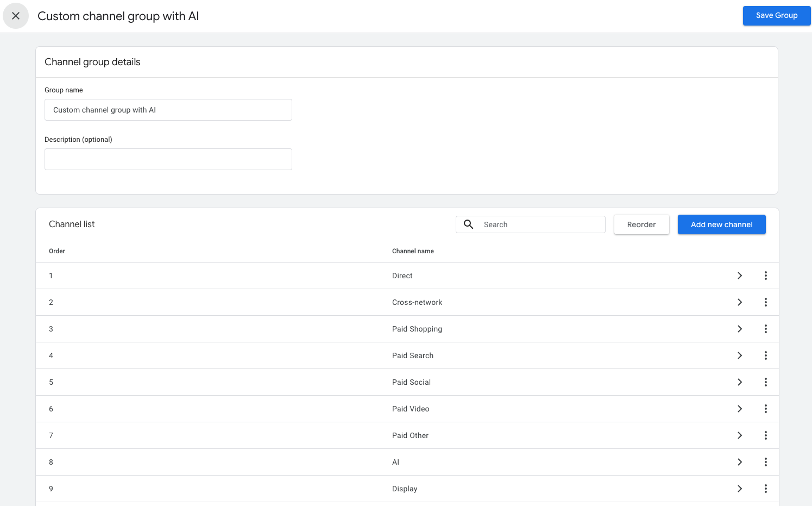Click the Reorder button
The width and height of the screenshot is (812, 506).
[641, 224]
